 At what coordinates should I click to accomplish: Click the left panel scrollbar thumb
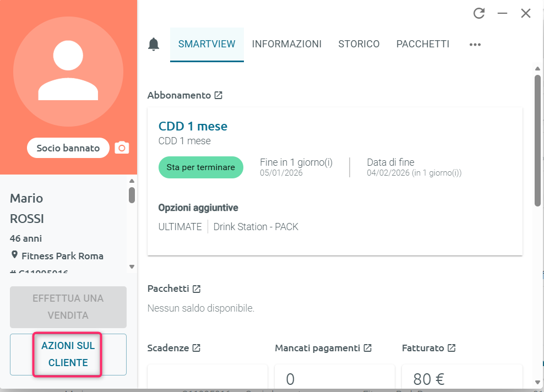point(132,195)
